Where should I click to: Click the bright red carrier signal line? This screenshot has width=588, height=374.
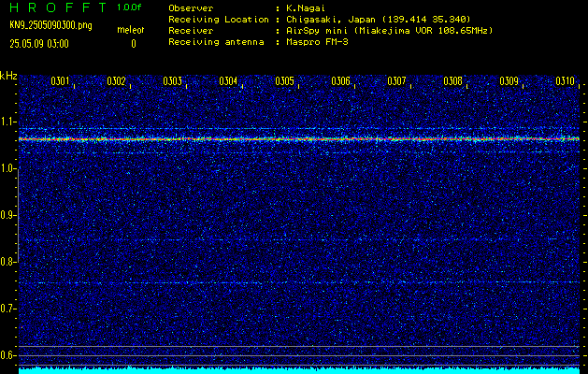299,139
